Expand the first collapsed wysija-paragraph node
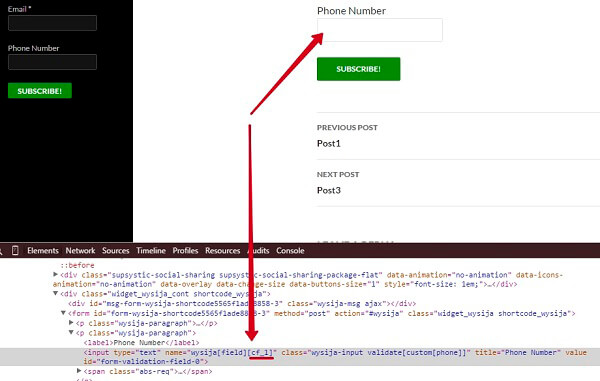 tap(71, 322)
